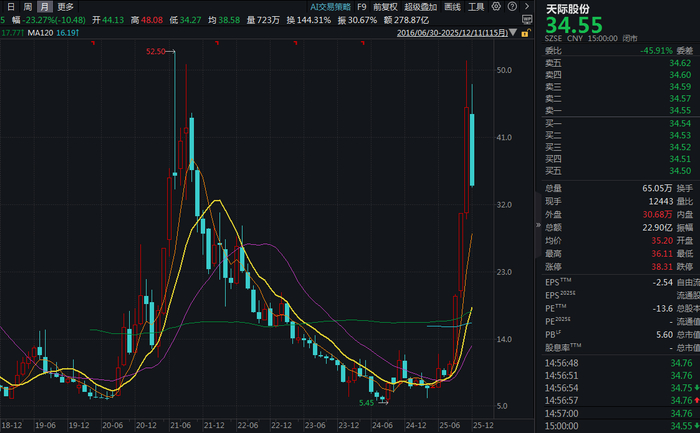The width and height of the screenshot is (700, 433).
Task: Click red event marker above 21-12 date
Action: tap(217, 43)
